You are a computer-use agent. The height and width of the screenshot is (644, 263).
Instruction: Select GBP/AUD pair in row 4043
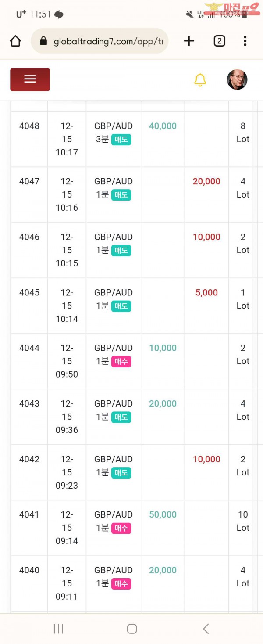[113, 403]
